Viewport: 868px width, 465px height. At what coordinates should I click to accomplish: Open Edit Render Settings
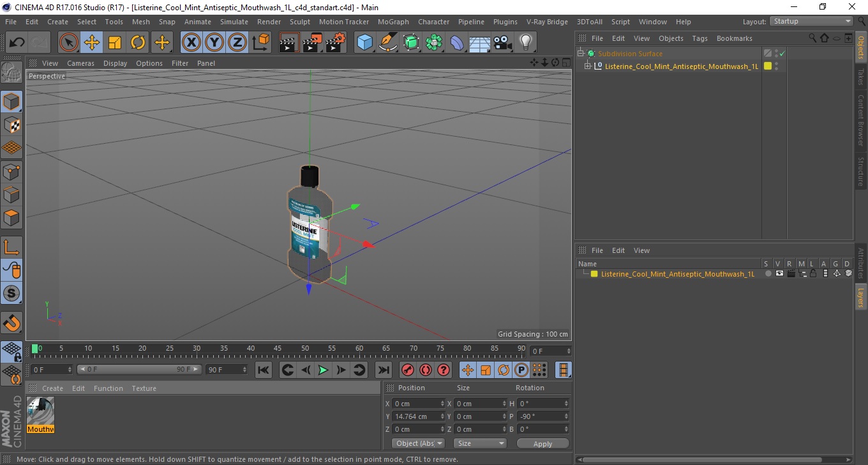pyautogui.click(x=336, y=43)
